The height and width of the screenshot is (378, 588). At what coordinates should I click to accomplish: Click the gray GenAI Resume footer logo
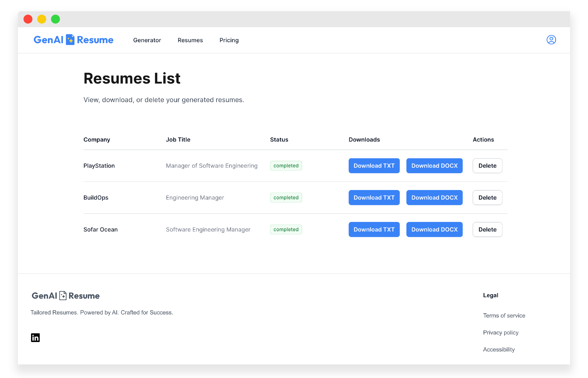(x=66, y=296)
